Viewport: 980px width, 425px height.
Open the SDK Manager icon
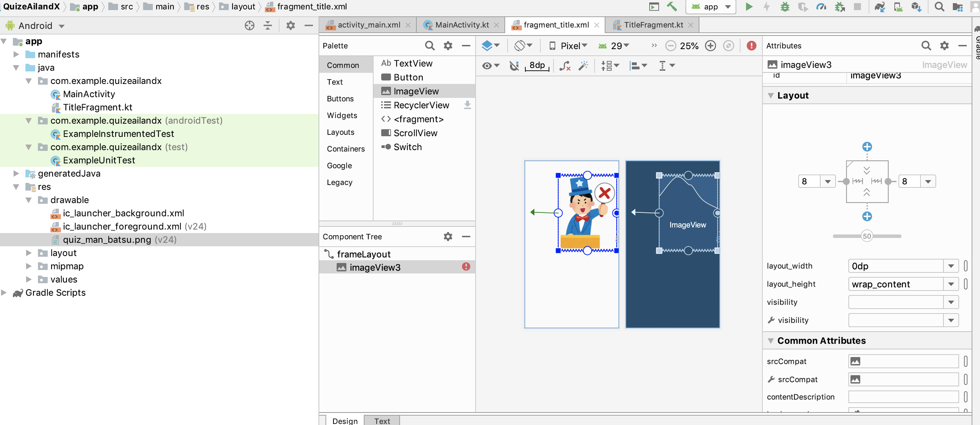(916, 7)
